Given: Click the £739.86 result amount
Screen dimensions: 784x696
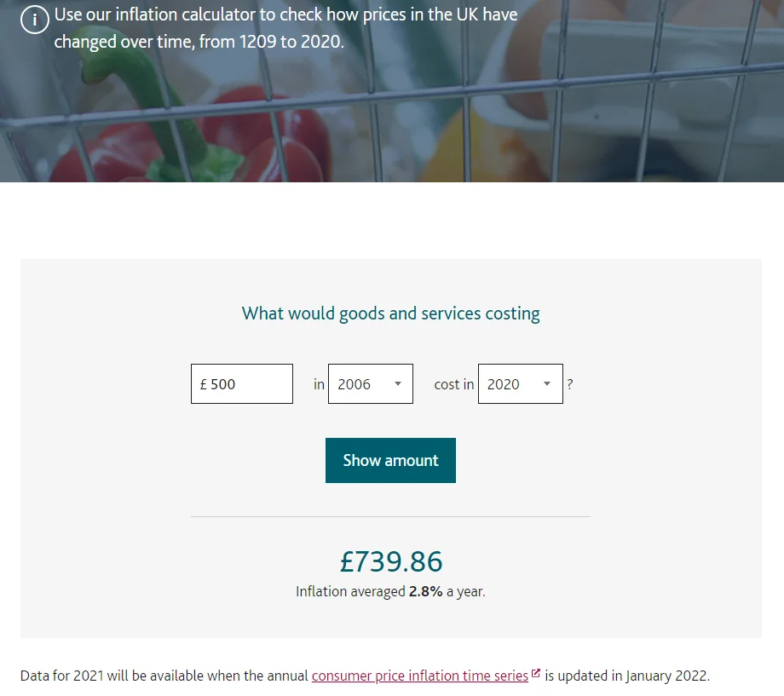Looking at the screenshot, I should [x=391, y=561].
